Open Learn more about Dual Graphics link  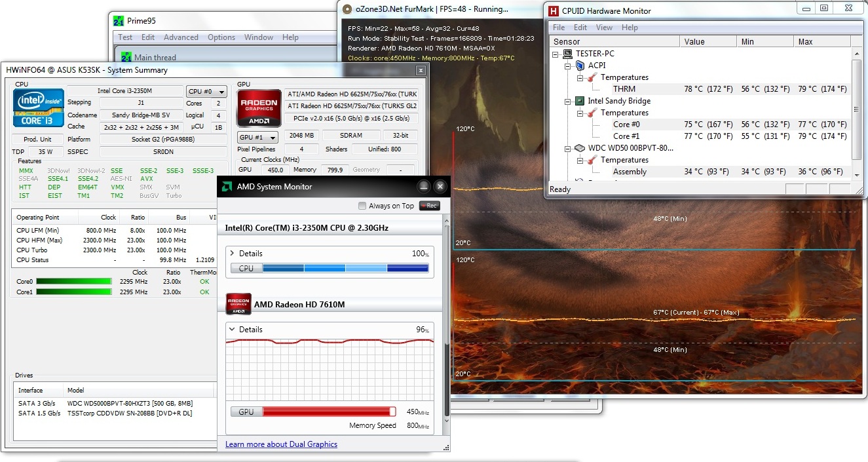tap(281, 444)
